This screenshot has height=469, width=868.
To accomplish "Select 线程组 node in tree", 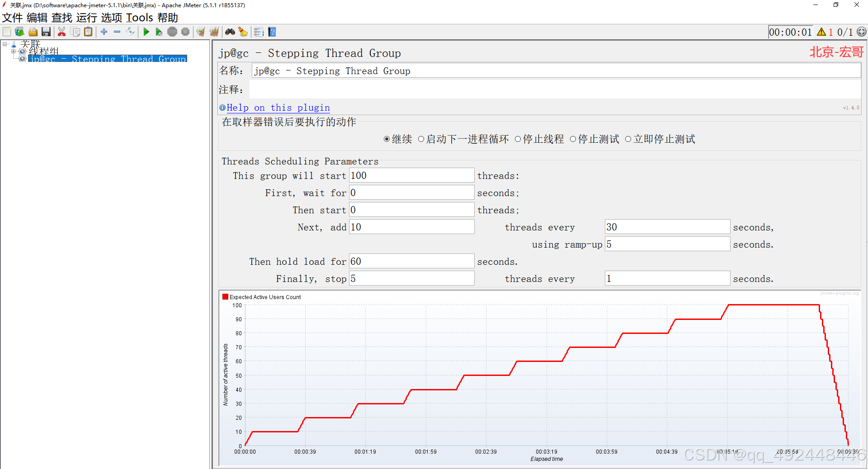I will (x=44, y=51).
